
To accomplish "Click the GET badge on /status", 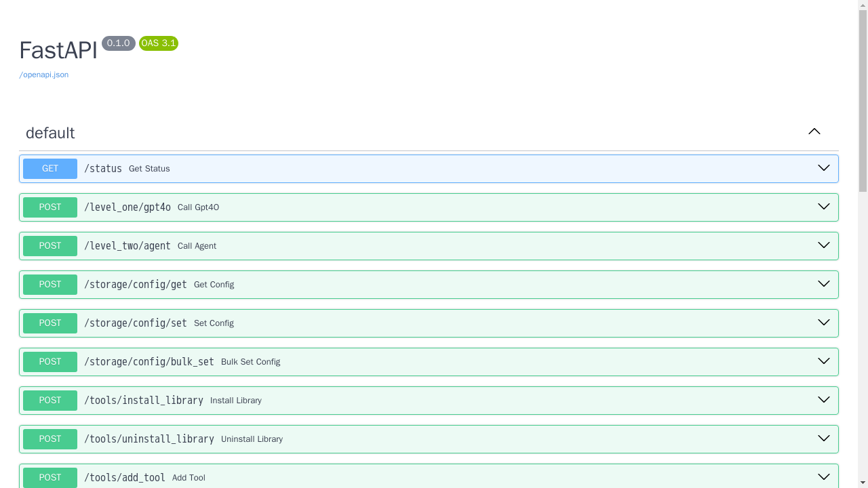I will click(x=50, y=168).
